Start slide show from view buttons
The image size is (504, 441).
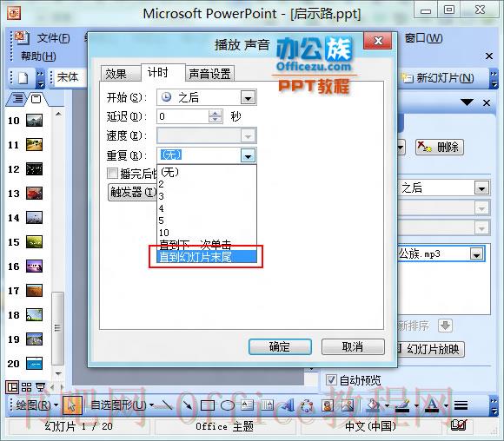40,387
